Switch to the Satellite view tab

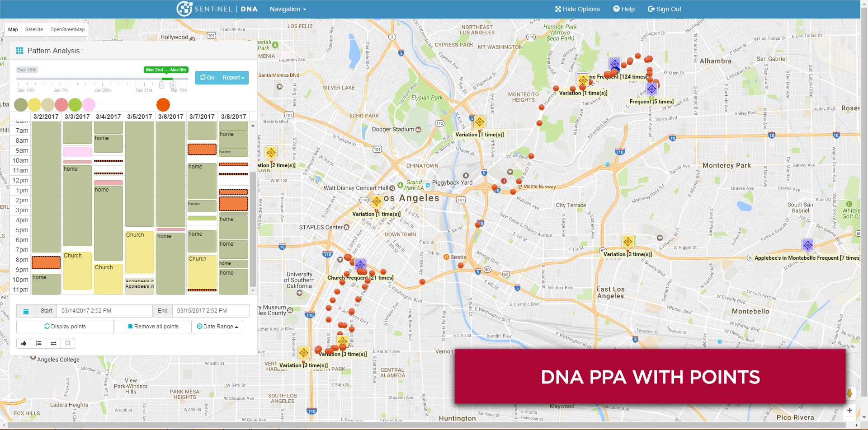click(34, 29)
